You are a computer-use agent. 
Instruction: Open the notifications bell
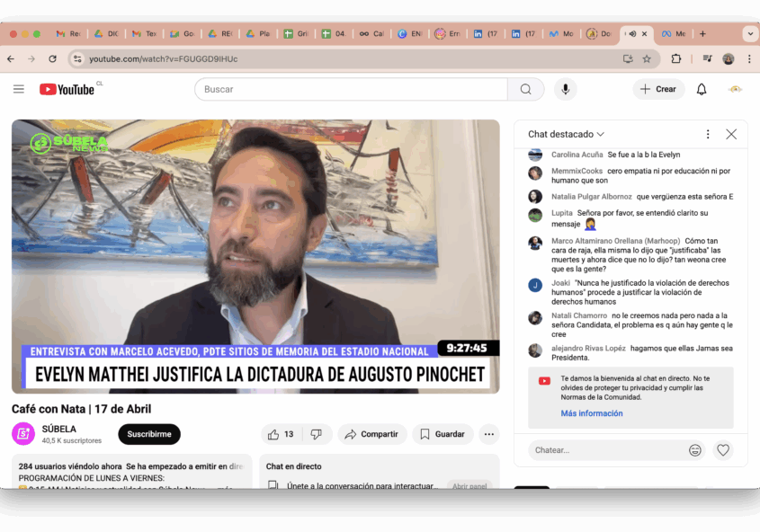click(702, 89)
